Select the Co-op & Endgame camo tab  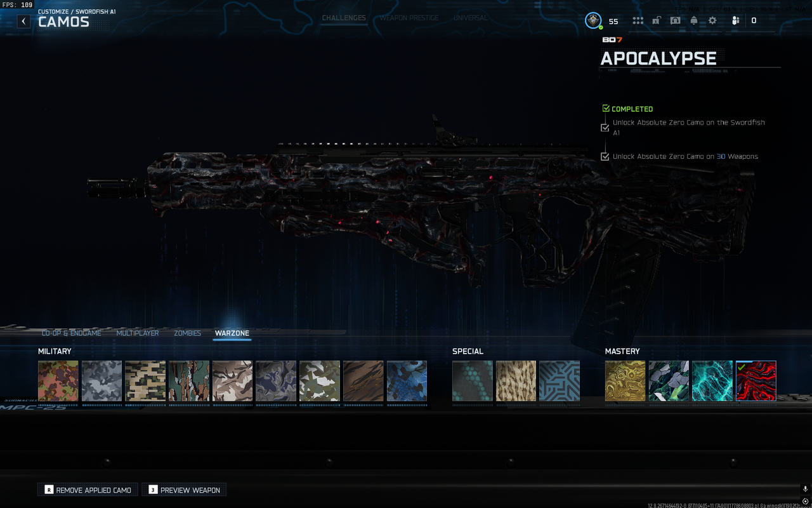tap(71, 333)
